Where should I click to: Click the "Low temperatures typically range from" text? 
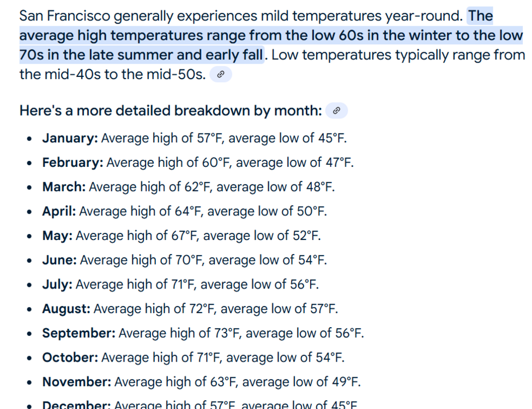tap(398, 55)
